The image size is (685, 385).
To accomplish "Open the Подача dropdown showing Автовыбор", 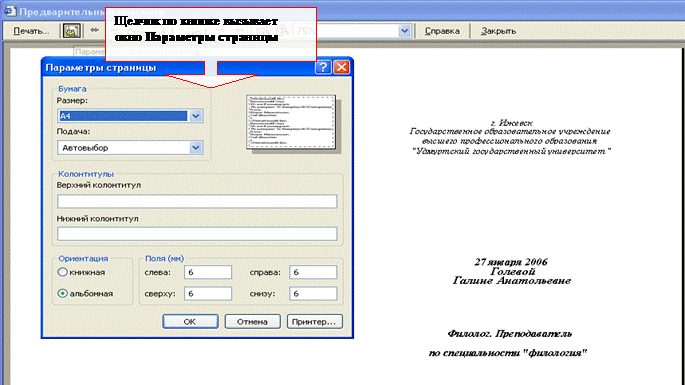I will click(x=130, y=148).
